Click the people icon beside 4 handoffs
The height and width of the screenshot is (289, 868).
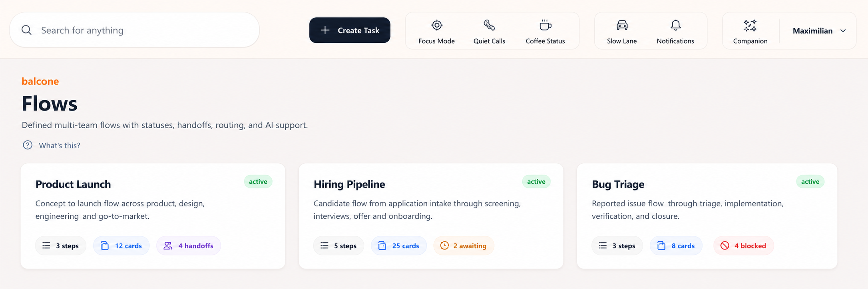point(168,245)
